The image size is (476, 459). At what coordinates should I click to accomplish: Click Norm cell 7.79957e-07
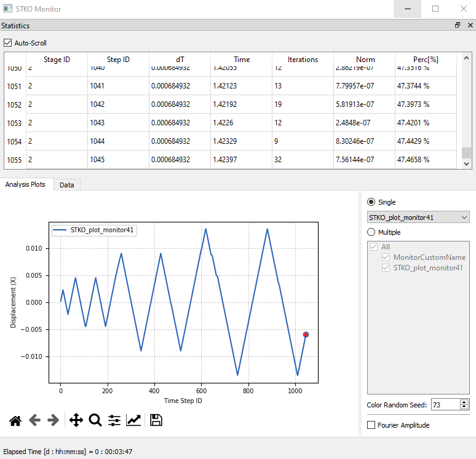tap(364, 86)
